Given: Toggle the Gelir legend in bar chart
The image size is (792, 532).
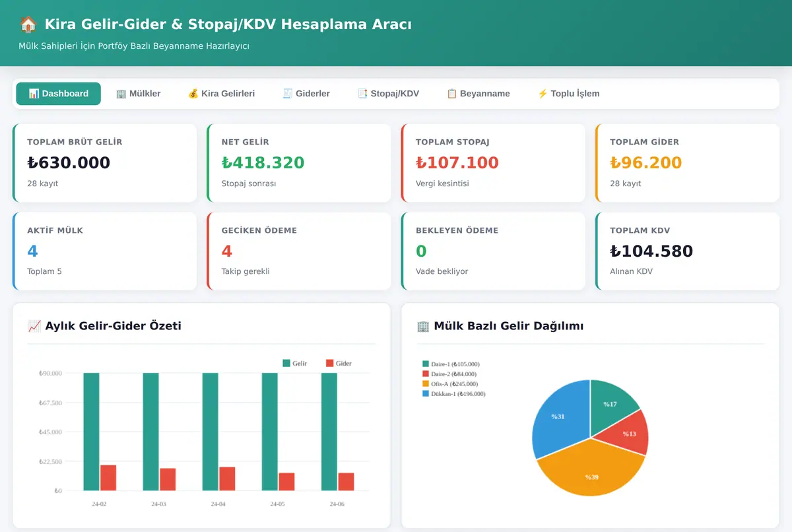Looking at the screenshot, I should (x=294, y=363).
